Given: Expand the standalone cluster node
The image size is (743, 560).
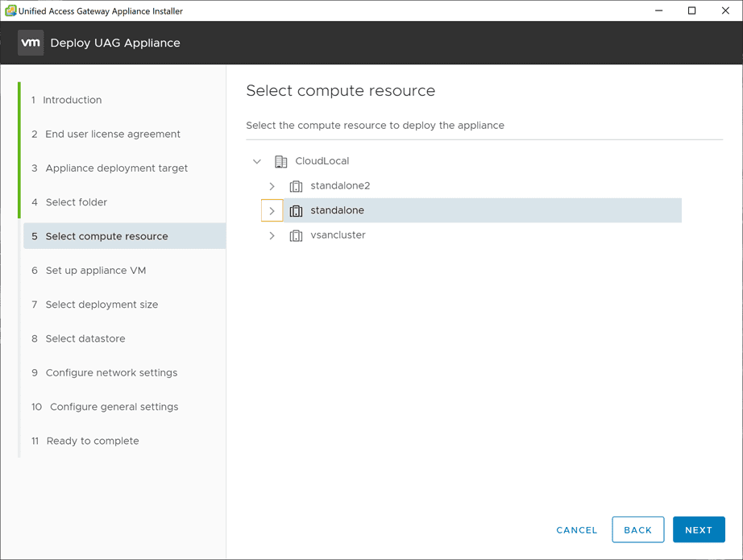Looking at the screenshot, I should [272, 211].
